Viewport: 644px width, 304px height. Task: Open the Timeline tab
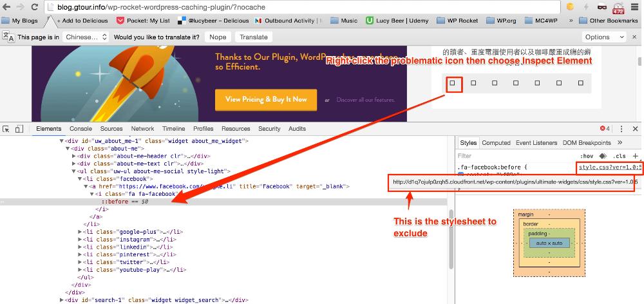coord(174,129)
